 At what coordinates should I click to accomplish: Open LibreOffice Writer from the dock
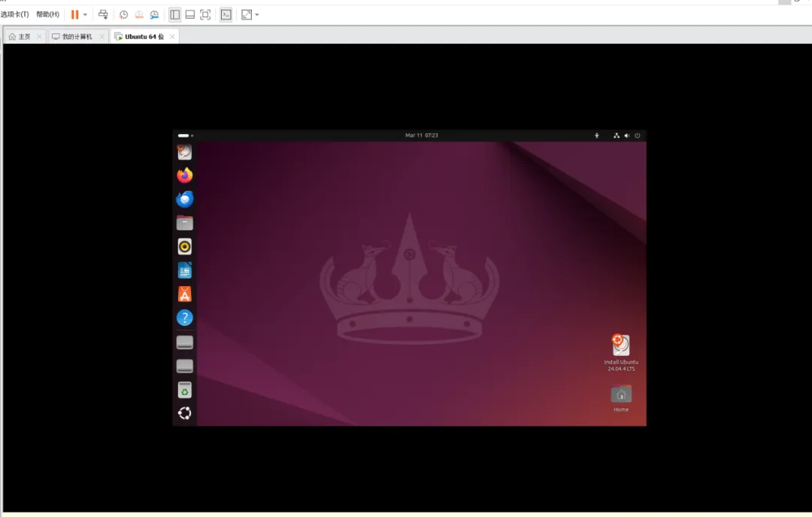(185, 271)
